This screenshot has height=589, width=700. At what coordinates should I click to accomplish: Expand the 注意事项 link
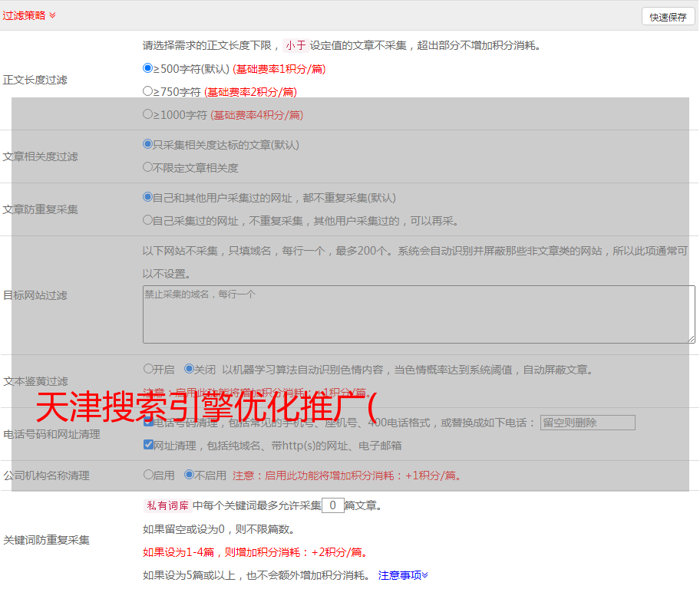pyautogui.click(x=403, y=574)
